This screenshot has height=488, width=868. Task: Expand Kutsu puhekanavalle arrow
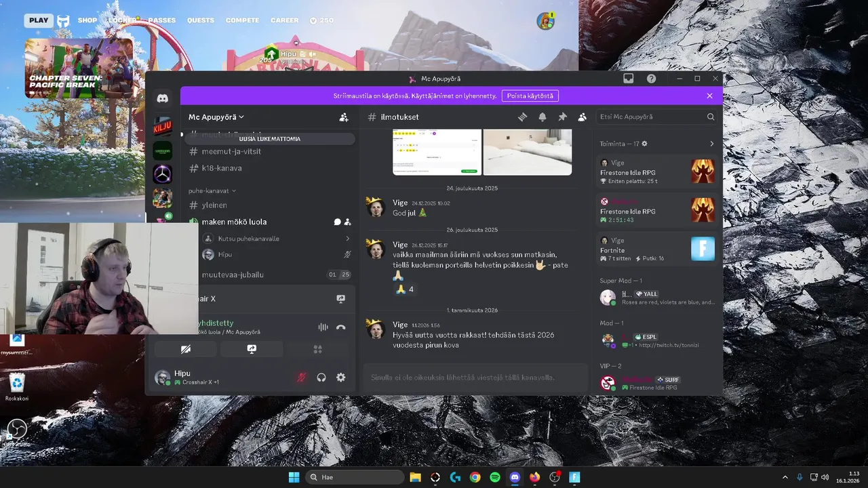click(347, 239)
